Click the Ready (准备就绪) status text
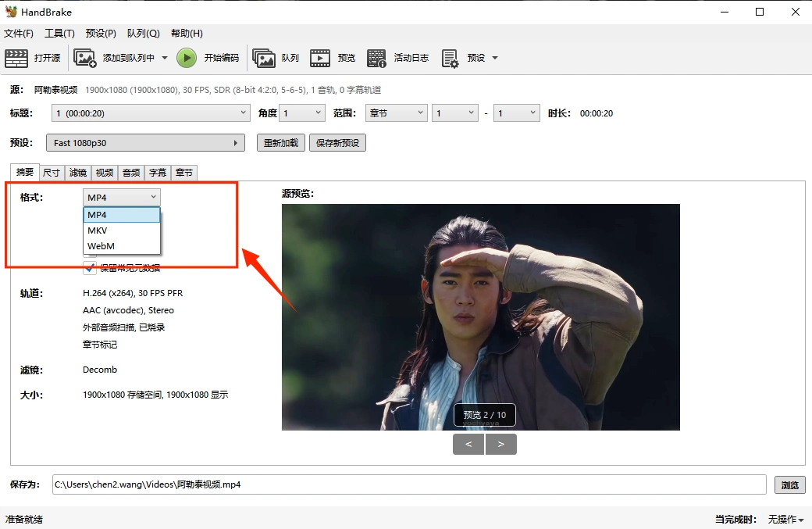This screenshot has height=529, width=812. pos(24,519)
